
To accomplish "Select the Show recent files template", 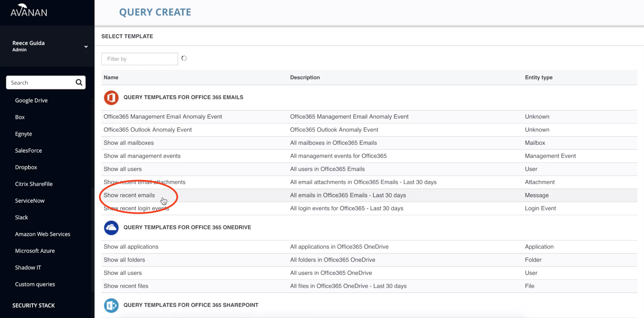I will click(126, 286).
